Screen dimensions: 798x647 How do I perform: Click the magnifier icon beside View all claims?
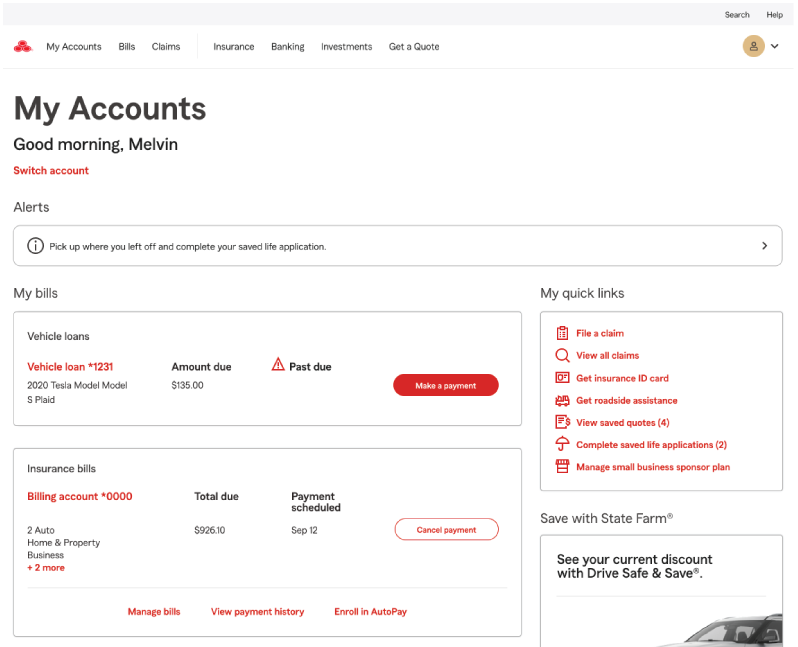click(x=562, y=355)
